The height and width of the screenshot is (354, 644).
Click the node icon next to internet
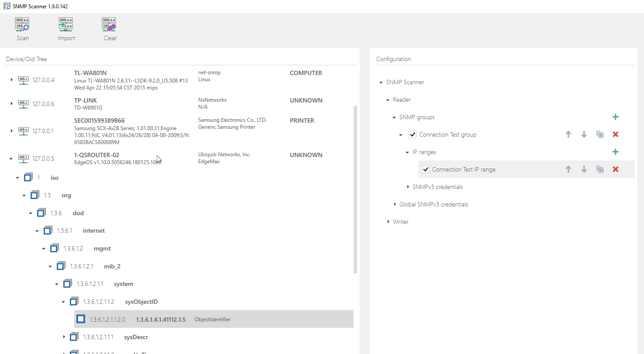point(48,230)
